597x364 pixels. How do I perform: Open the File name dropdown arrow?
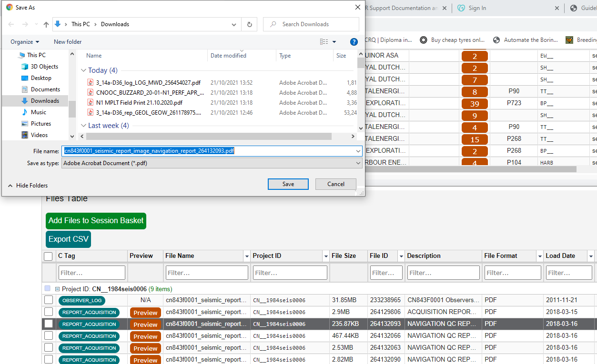(358, 151)
